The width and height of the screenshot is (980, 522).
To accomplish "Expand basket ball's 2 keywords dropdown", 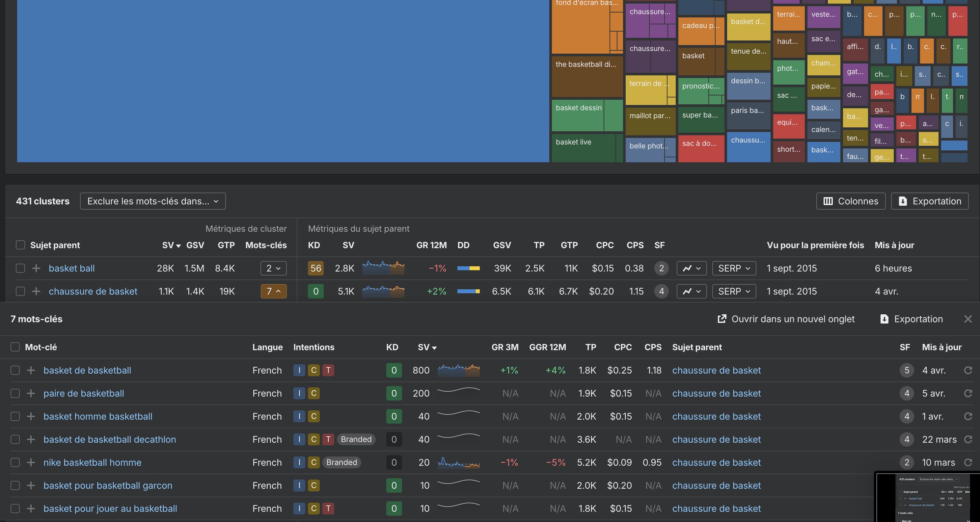I will [273, 269].
